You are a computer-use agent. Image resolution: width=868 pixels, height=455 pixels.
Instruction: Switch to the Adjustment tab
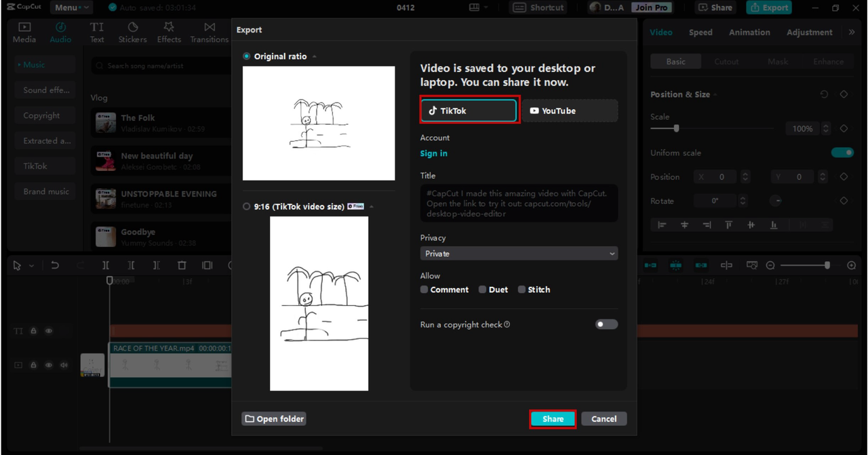pos(809,32)
